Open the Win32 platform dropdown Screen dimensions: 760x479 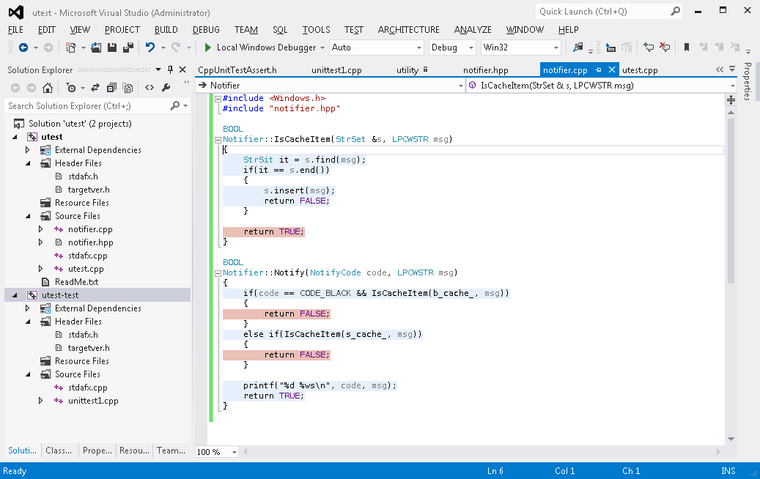click(x=555, y=47)
